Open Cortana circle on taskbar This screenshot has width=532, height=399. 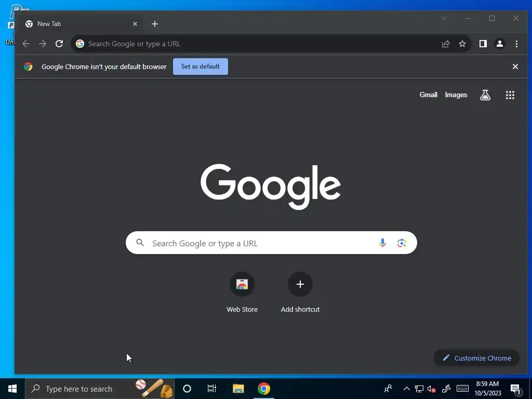pos(187,389)
